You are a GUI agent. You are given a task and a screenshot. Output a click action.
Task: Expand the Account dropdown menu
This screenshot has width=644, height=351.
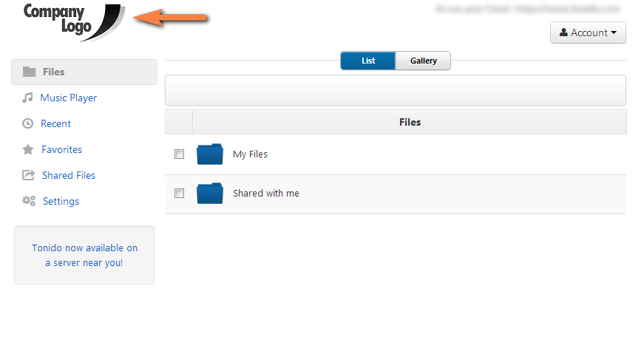(588, 33)
